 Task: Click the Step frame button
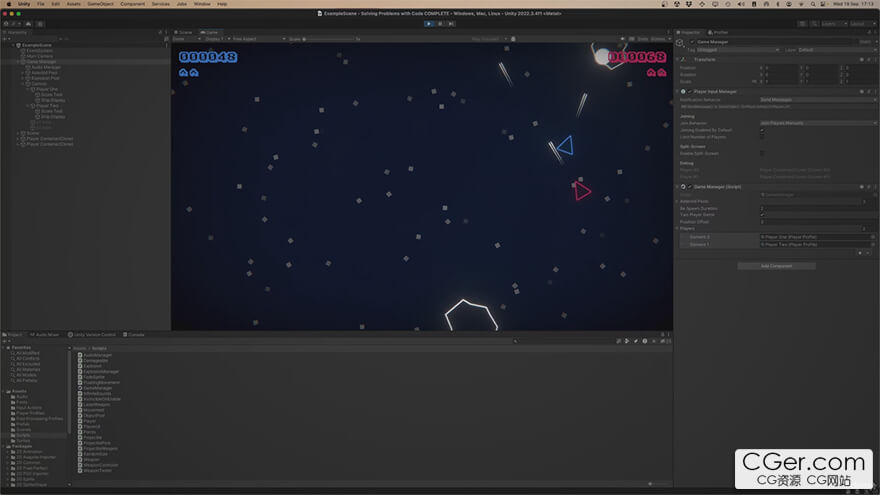click(451, 24)
